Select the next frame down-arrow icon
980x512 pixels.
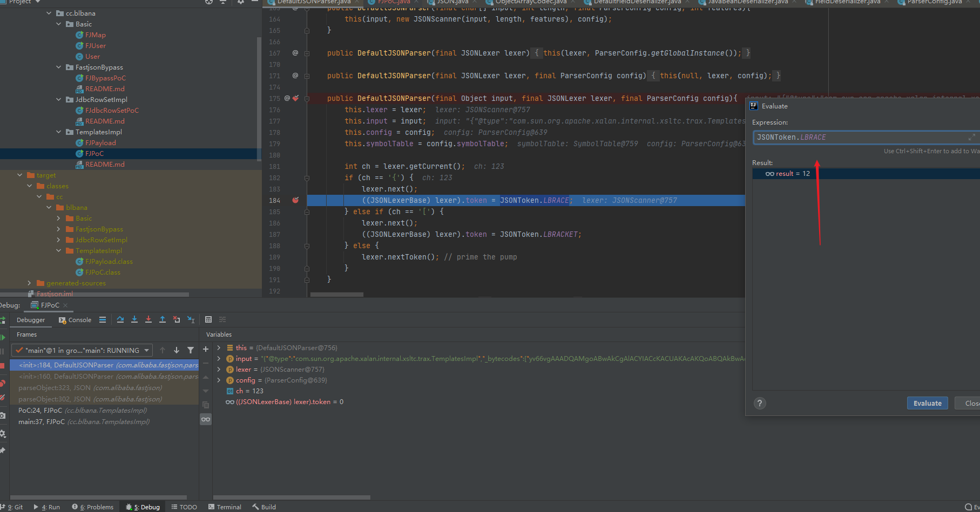point(177,350)
